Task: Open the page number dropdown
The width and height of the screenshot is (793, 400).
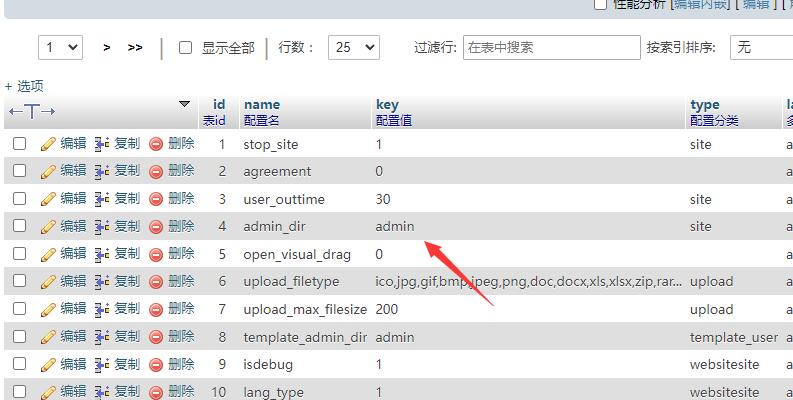Action: (x=60, y=47)
